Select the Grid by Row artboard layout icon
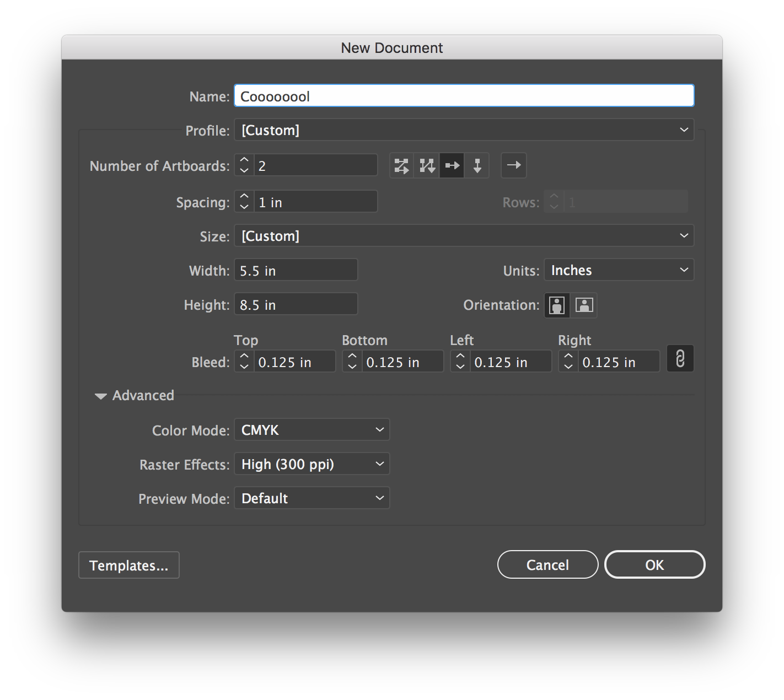The height and width of the screenshot is (700, 784). click(x=401, y=165)
